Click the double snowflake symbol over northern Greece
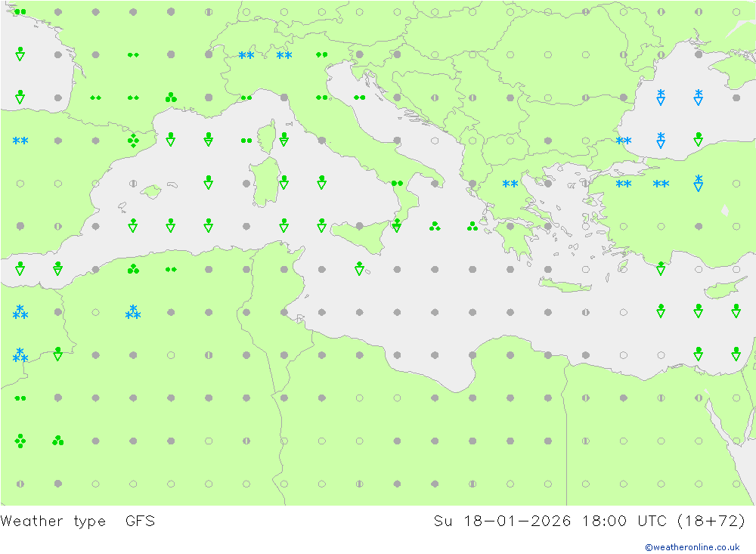This screenshot has width=756, height=554. (510, 184)
